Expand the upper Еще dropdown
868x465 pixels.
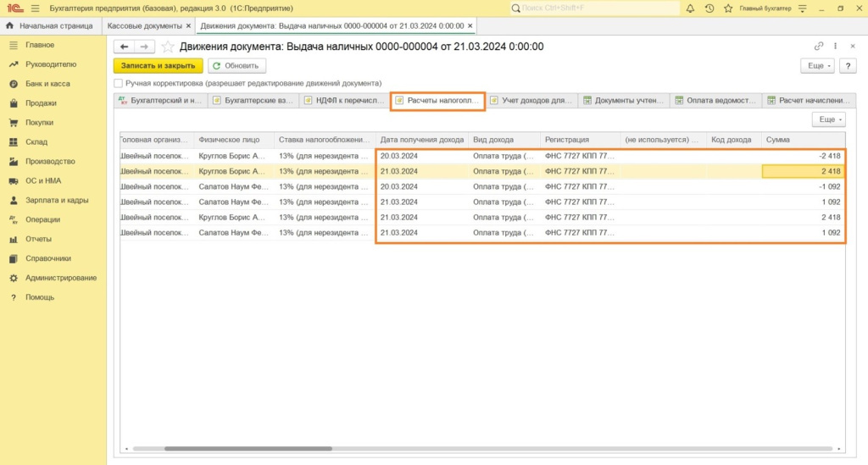[817, 65]
